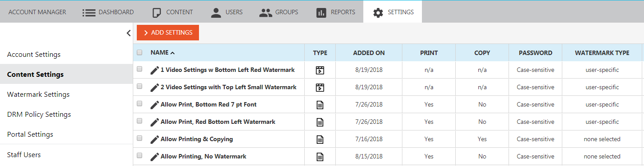
Task: Click the Copy column header
Action: click(482, 53)
